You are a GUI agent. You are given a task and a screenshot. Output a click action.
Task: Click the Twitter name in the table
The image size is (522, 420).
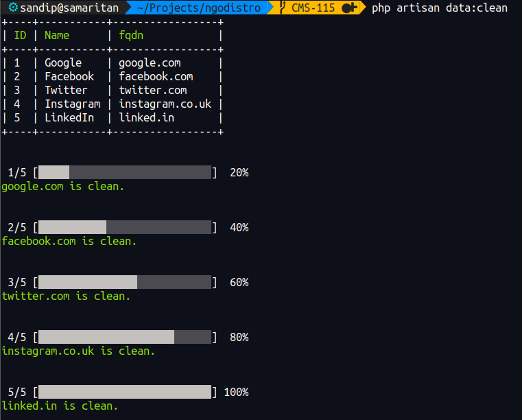(66, 91)
